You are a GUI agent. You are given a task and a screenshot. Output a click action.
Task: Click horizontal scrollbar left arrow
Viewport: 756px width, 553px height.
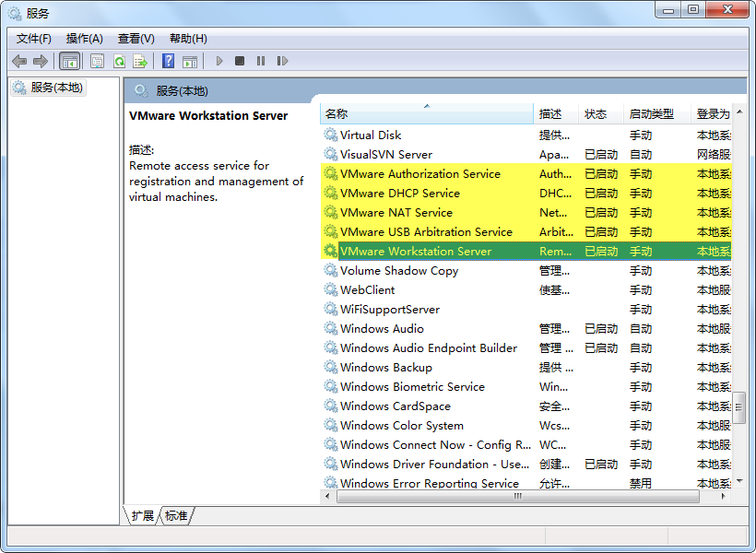[328, 496]
